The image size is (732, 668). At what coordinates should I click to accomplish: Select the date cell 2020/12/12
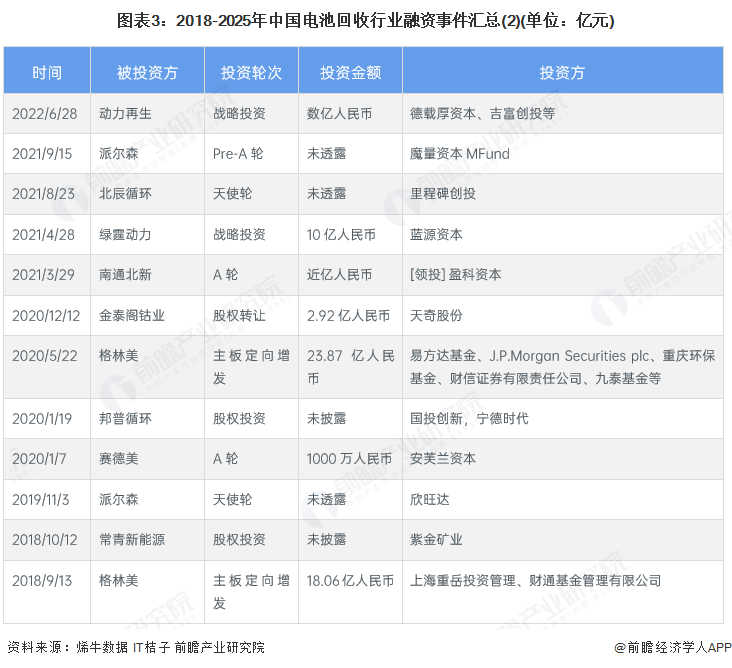pyautogui.click(x=47, y=316)
